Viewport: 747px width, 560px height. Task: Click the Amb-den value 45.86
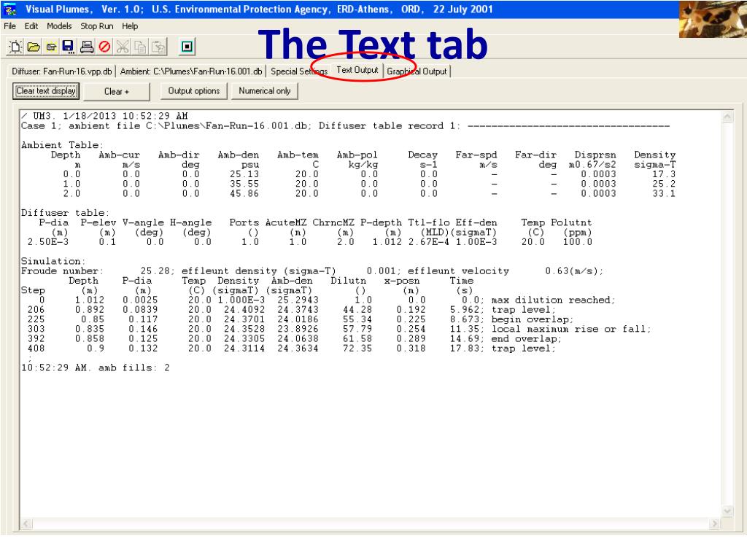[x=244, y=193]
